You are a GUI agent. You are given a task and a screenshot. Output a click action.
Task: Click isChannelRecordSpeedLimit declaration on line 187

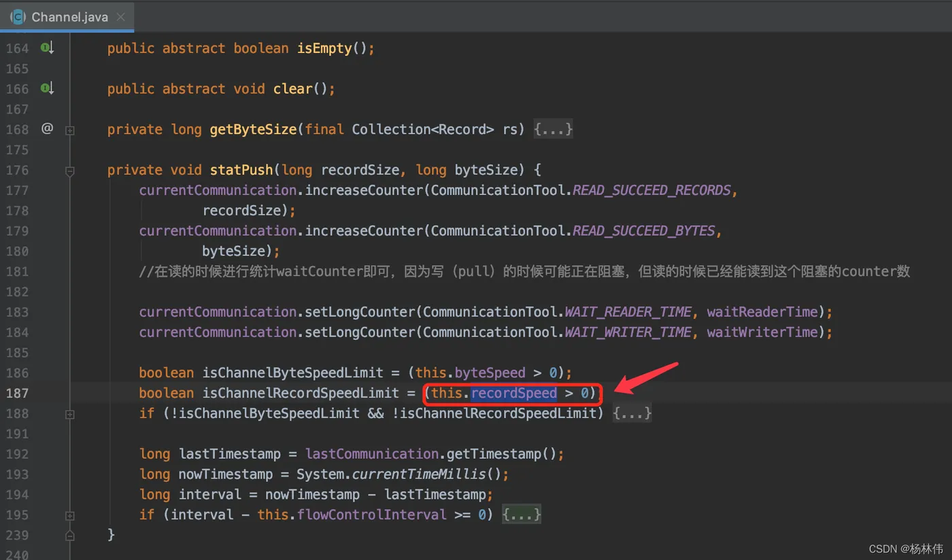pos(301,393)
